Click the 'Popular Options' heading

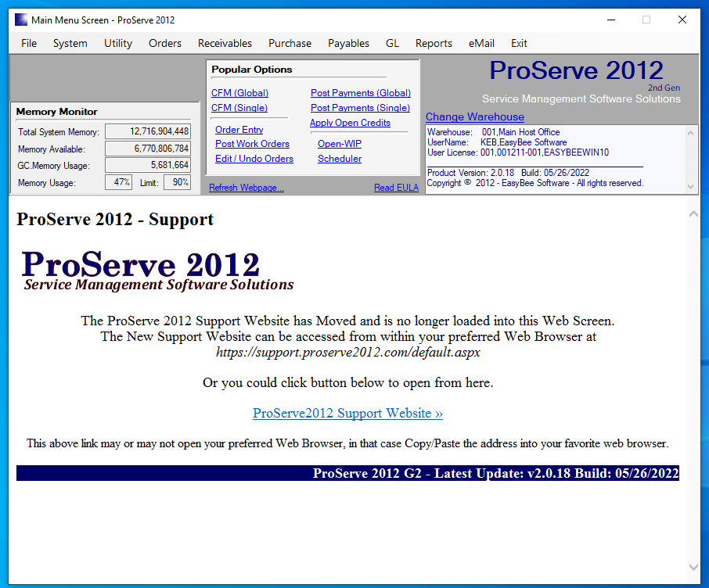point(251,70)
